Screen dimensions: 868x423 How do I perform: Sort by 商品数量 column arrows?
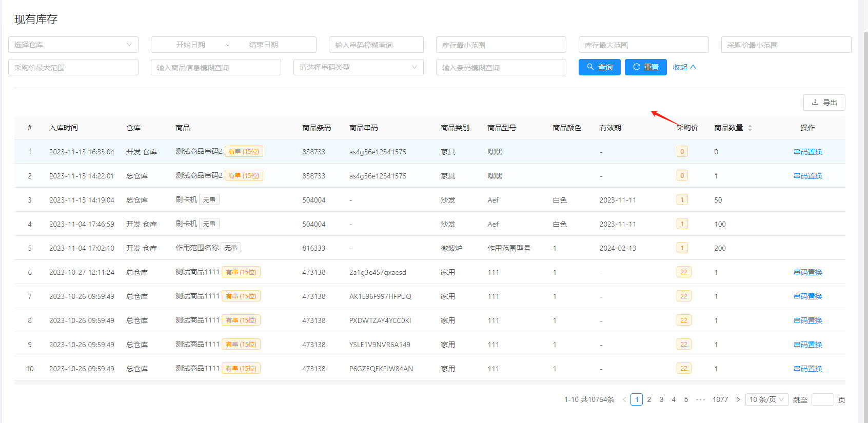750,128
